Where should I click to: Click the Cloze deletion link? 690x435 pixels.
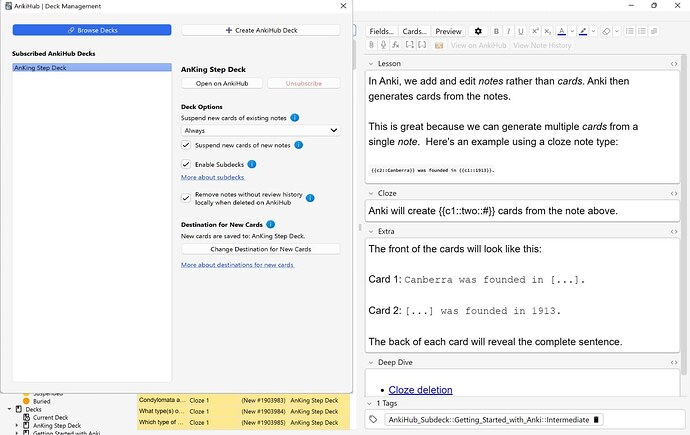420,390
